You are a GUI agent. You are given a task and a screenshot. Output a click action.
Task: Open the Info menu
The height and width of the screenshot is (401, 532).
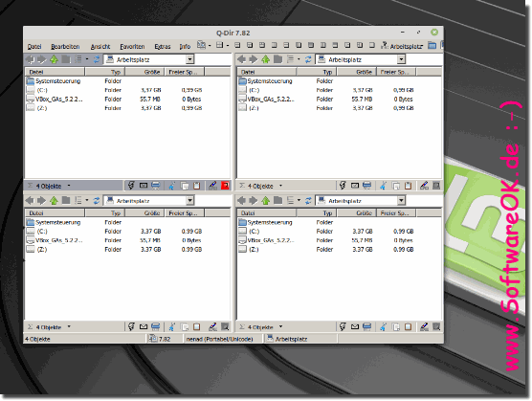click(185, 47)
